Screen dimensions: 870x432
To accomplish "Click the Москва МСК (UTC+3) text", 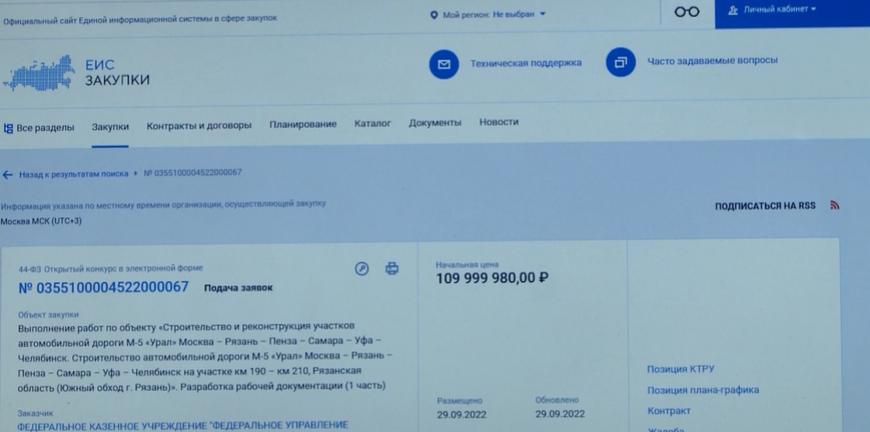I will coord(41,221).
